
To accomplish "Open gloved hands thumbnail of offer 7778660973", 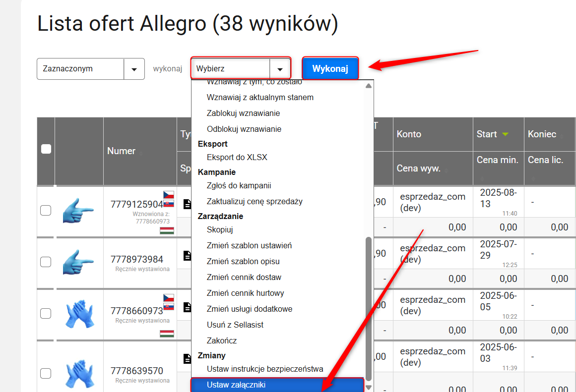I will 80,314.
